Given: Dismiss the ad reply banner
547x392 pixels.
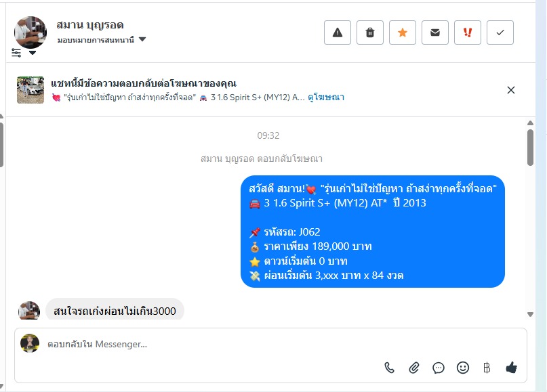Looking at the screenshot, I should pyautogui.click(x=510, y=90).
